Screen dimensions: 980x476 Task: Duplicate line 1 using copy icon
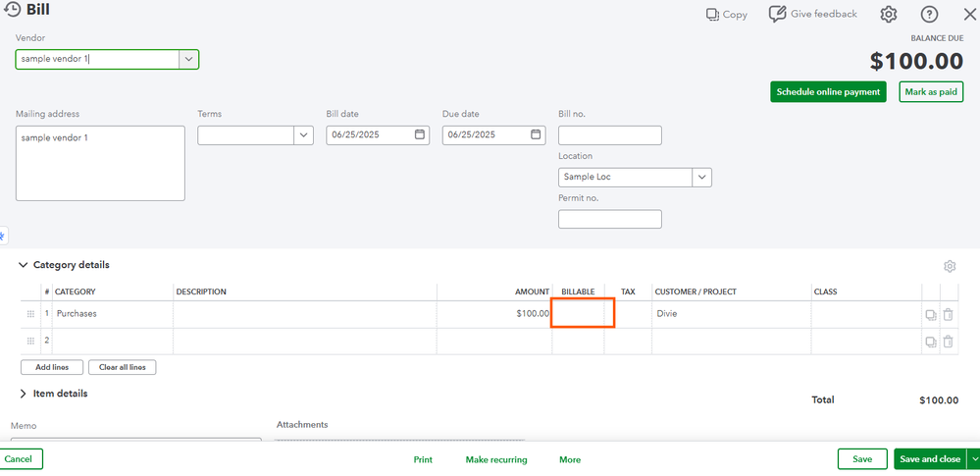930,314
